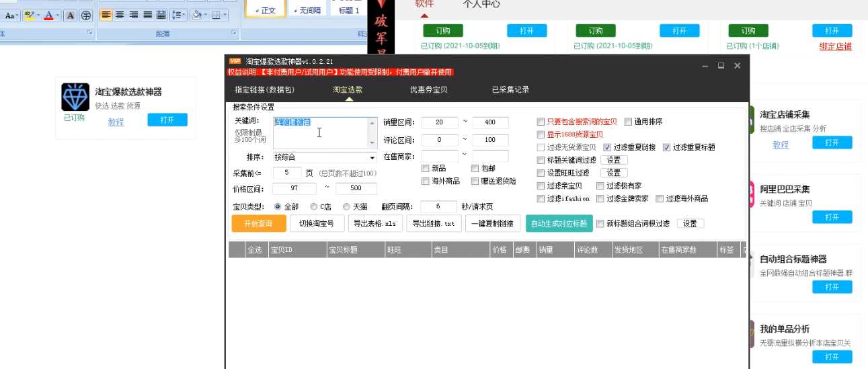This screenshot has width=868, height=369.
Task: Toggle the character shading icon in Word
Action: click(70, 15)
